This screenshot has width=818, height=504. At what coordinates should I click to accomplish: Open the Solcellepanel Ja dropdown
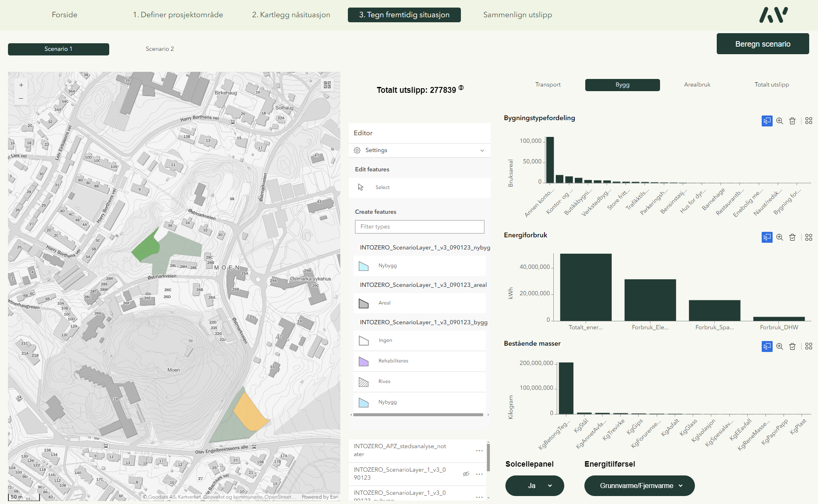click(534, 486)
